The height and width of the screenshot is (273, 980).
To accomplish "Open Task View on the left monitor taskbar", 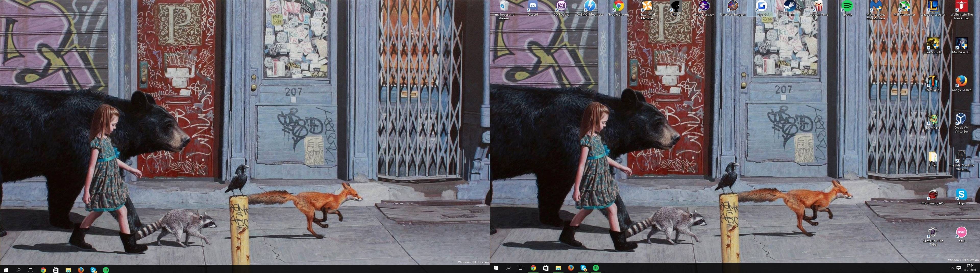I will point(30,270).
